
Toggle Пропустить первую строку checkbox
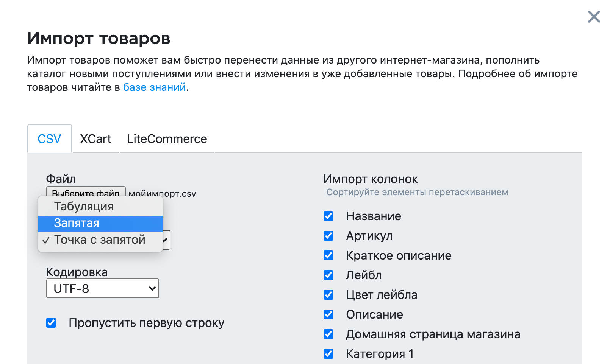pyautogui.click(x=51, y=323)
